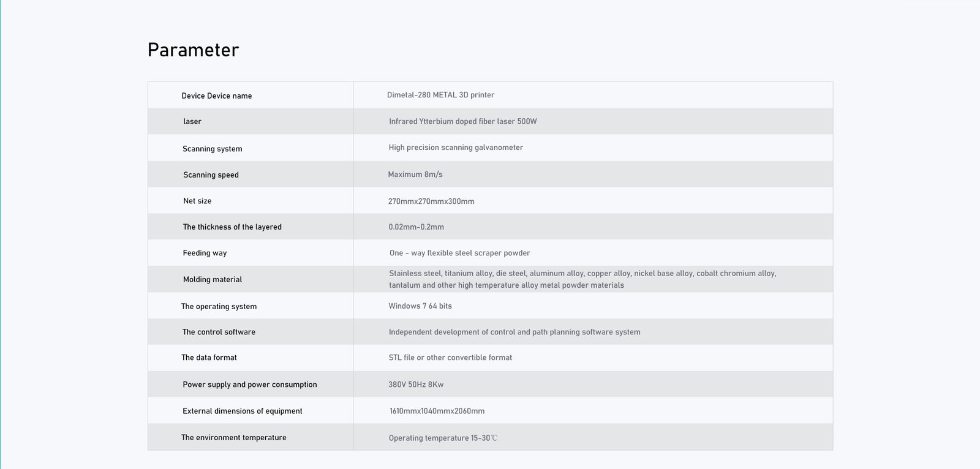Image resolution: width=980 pixels, height=469 pixels.
Task: Click the STL file format value
Action: (450, 358)
